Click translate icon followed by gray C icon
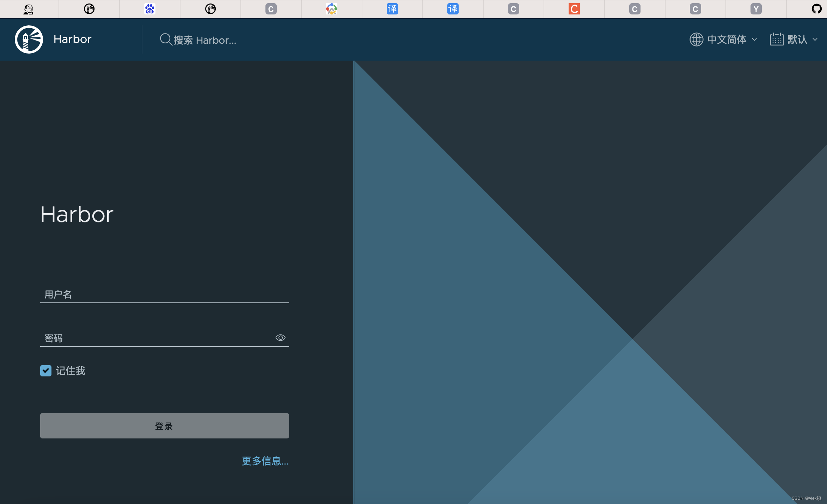This screenshot has width=827, height=504. [453, 9]
